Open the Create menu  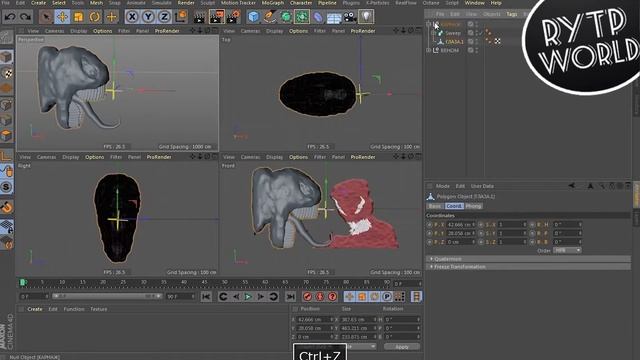38,3
